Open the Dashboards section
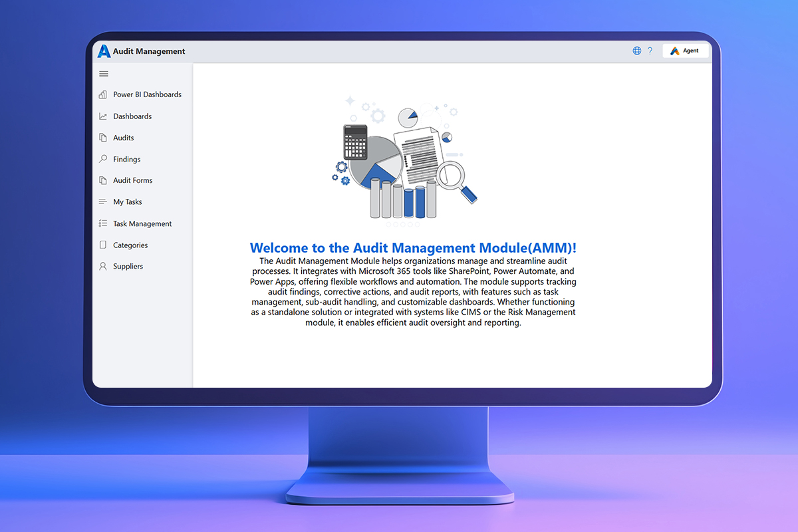Viewport: 798px width, 532px height. point(134,116)
